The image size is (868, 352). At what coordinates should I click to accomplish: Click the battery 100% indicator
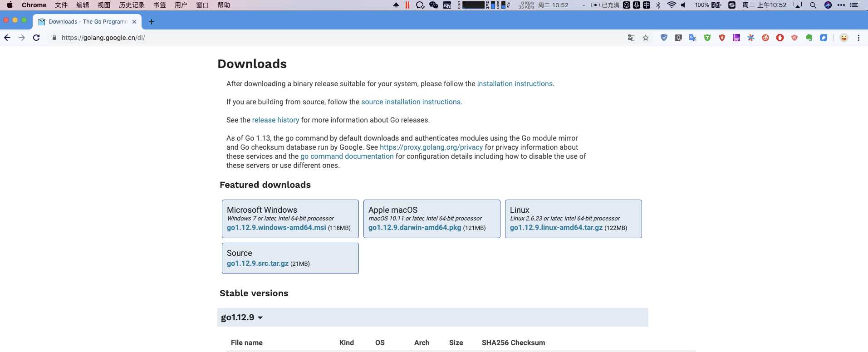pos(708,5)
